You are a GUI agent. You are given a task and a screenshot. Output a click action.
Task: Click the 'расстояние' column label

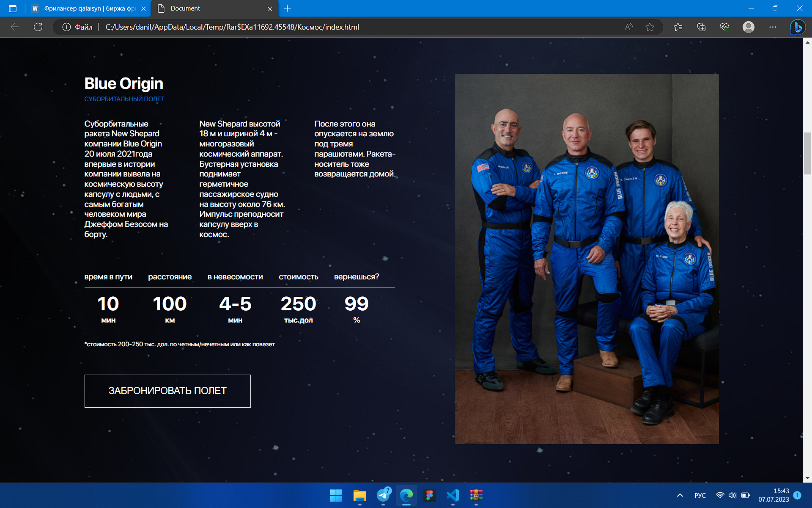[x=170, y=277]
